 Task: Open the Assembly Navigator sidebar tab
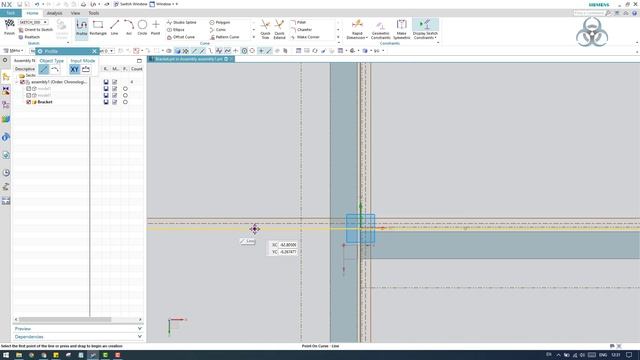point(6,76)
